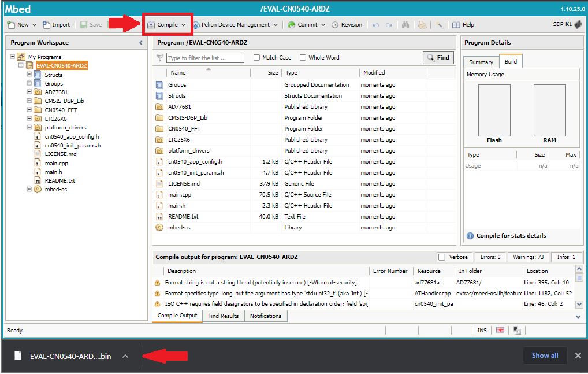Screen dimensions: 588x374
Task: Switch to the Build tab
Action: tap(511, 61)
